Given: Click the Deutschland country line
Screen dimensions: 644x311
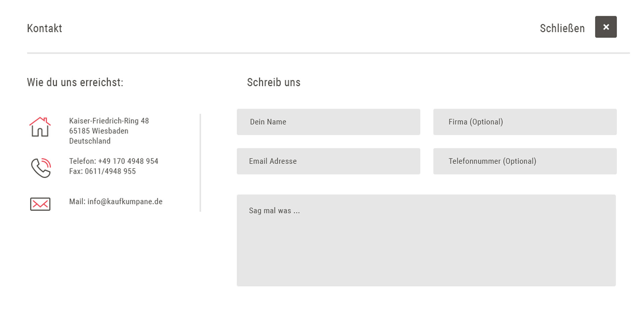Looking at the screenshot, I should point(90,141).
